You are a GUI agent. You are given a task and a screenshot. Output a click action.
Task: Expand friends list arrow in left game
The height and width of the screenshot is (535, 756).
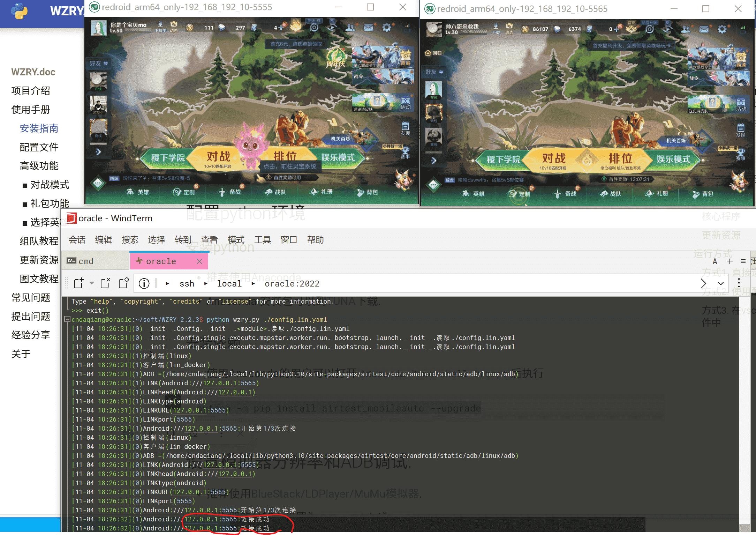pos(98,152)
